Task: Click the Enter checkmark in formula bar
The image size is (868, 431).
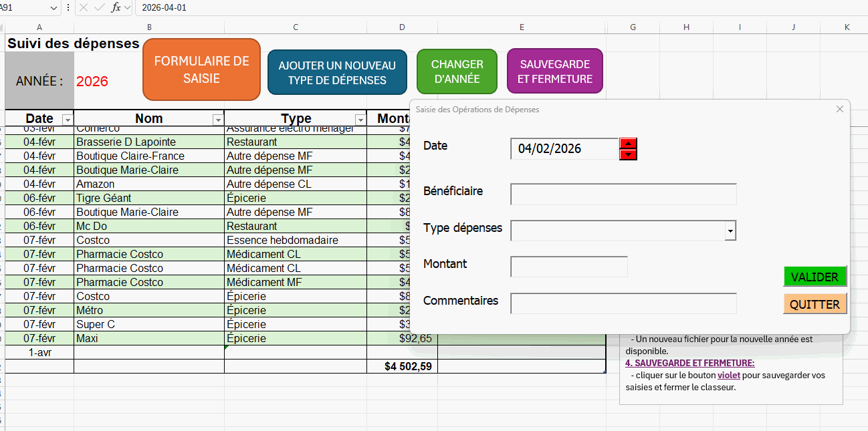Action: coord(99,7)
